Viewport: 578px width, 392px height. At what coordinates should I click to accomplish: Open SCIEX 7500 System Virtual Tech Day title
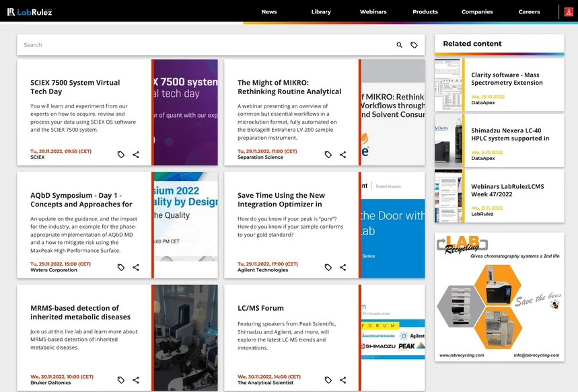pyautogui.click(x=75, y=87)
